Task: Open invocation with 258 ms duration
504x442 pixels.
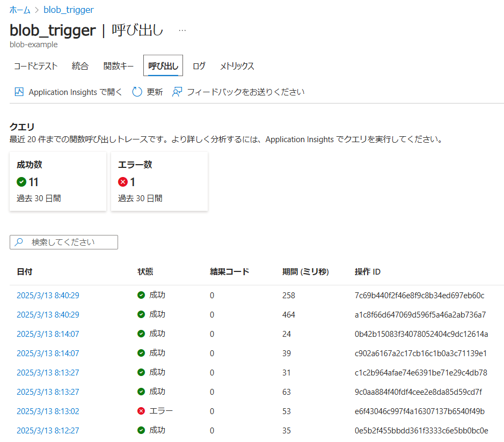Action: click(48, 295)
